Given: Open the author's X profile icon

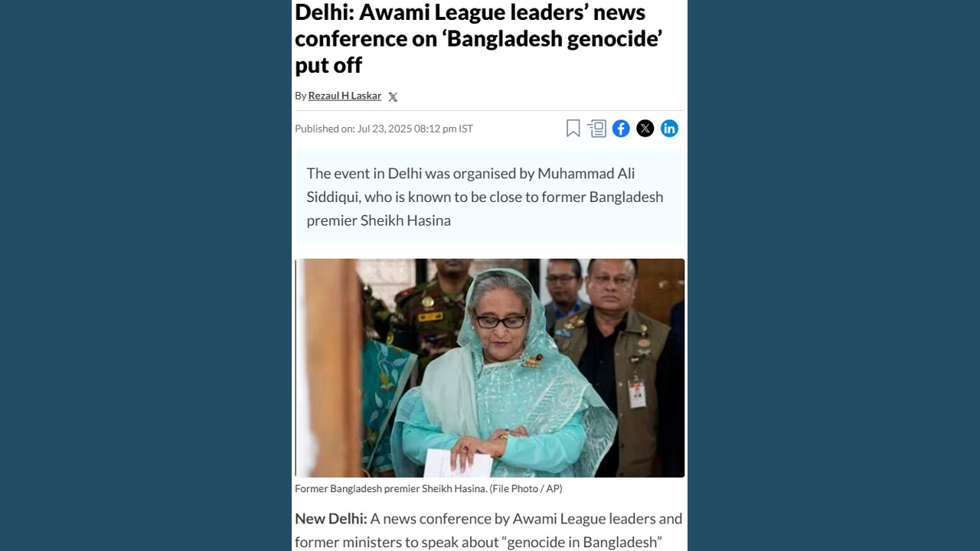Looking at the screenshot, I should (x=393, y=97).
